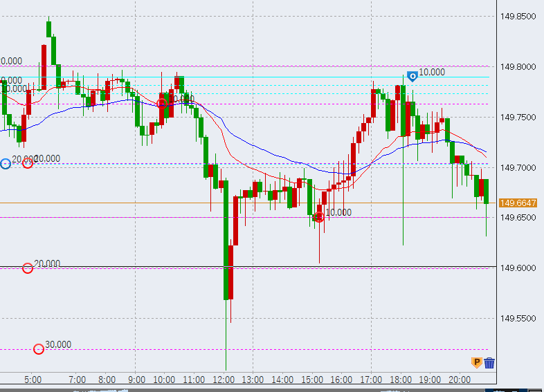
Task: Click the 12:00 time axis label
Action: point(224,380)
